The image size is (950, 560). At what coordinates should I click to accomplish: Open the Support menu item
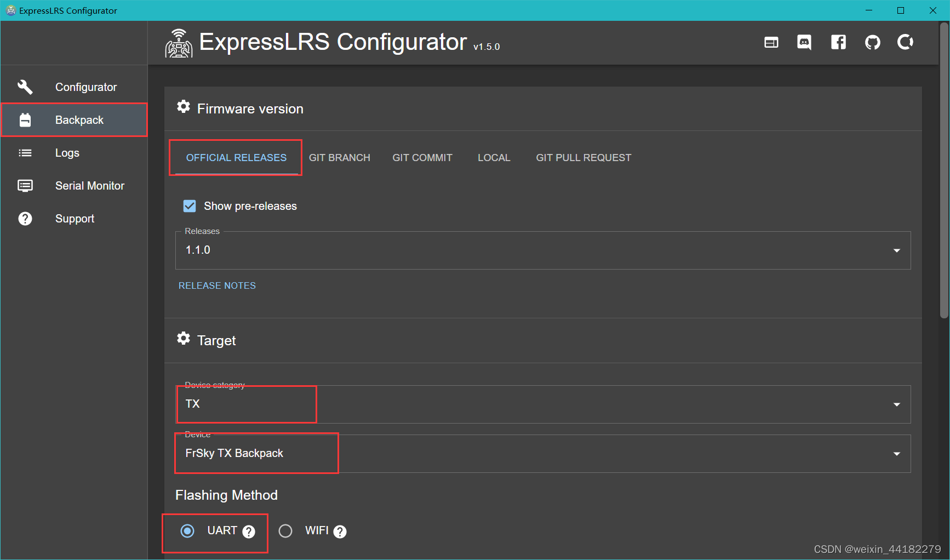point(74,219)
